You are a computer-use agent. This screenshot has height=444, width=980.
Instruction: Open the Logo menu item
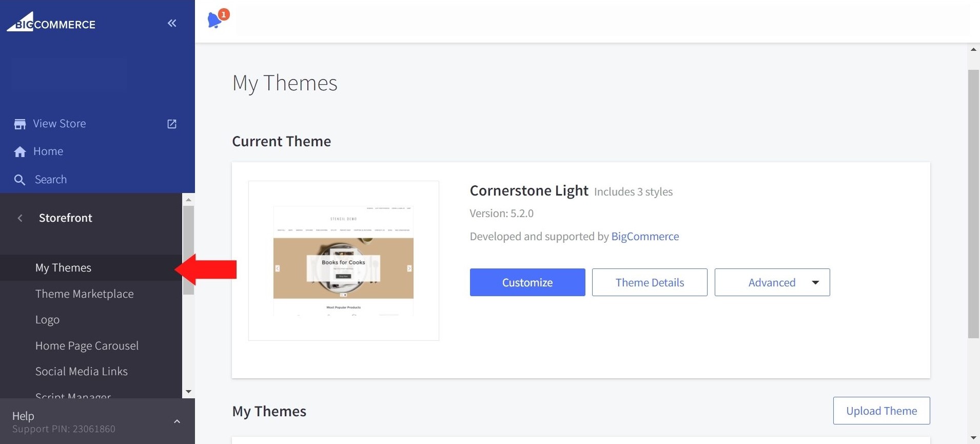click(47, 320)
